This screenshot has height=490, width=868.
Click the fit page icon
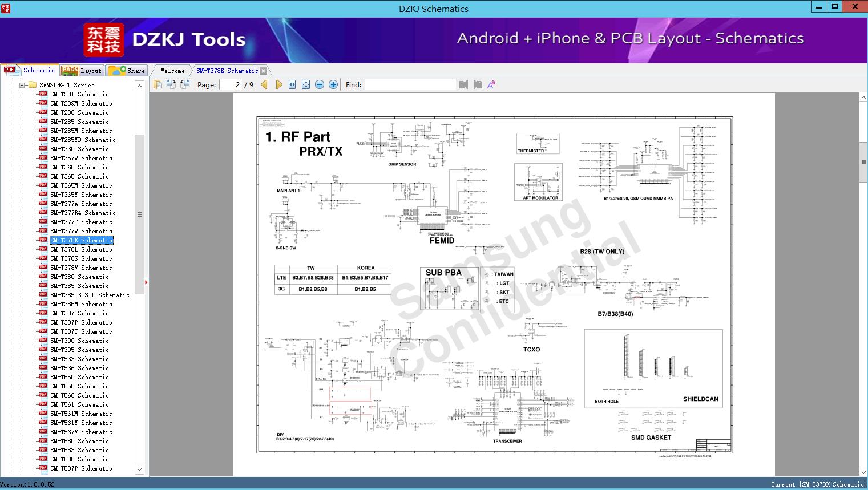(x=306, y=84)
